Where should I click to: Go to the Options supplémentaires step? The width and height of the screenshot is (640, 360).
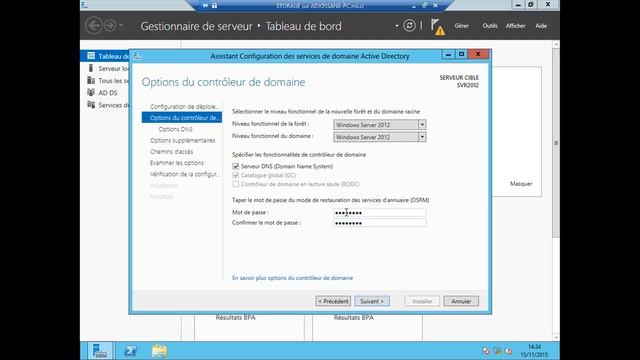tap(182, 140)
